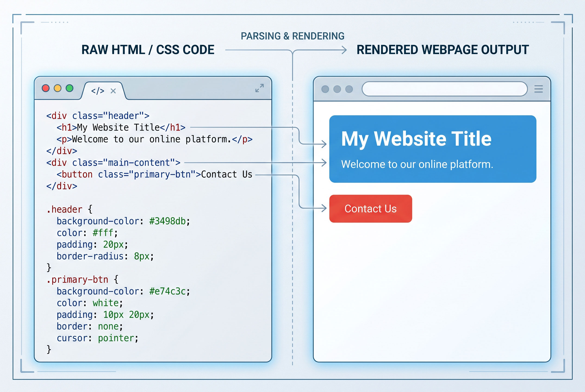Click the second gray dot in browser window

[x=337, y=89]
